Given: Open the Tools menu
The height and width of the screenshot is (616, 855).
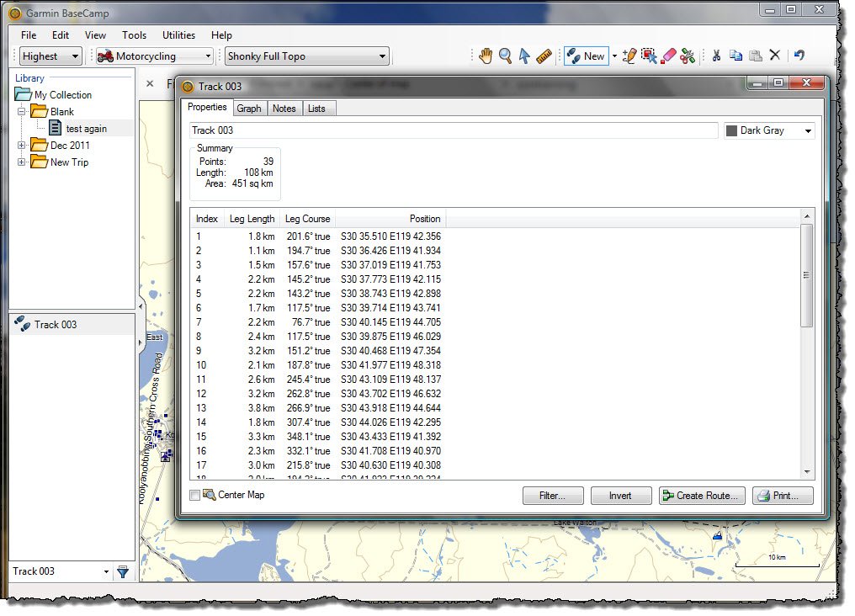Looking at the screenshot, I should tap(134, 35).
